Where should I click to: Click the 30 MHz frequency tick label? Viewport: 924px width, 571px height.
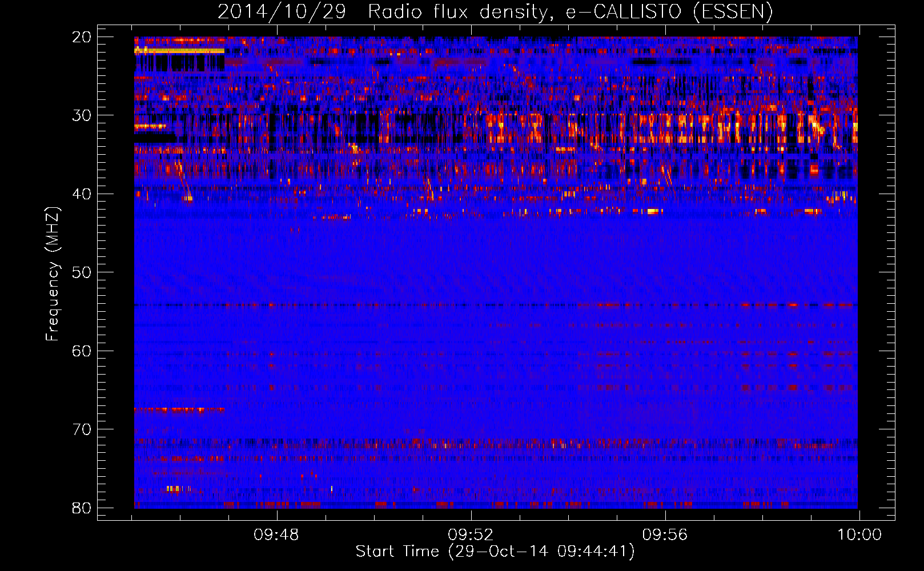point(82,115)
